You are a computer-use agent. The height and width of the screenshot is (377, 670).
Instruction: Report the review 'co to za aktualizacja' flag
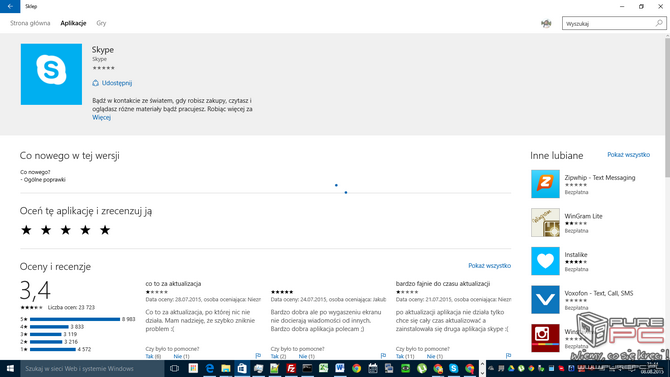(258, 356)
